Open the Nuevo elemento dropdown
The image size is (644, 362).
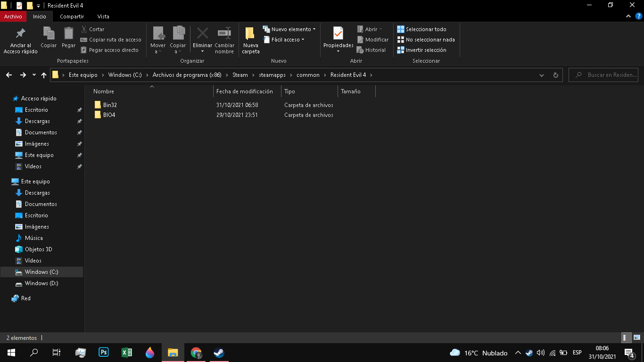289,29
